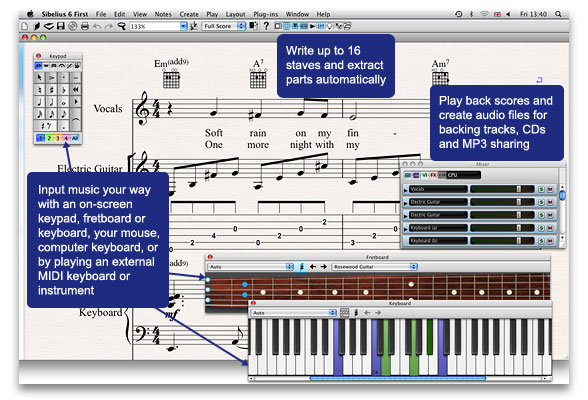The height and width of the screenshot is (400, 588).
Task: Solo the Keyboard (b) track in Mixer
Action: pyautogui.click(x=541, y=241)
